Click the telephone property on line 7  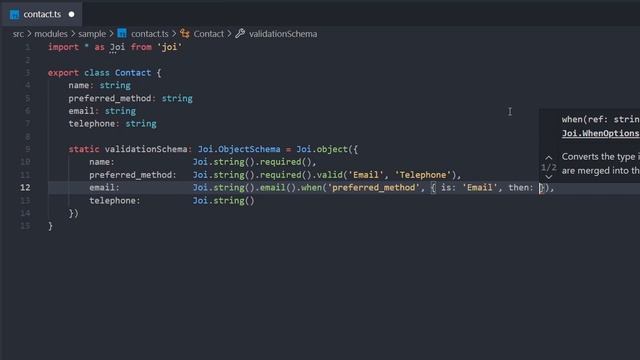pos(92,124)
